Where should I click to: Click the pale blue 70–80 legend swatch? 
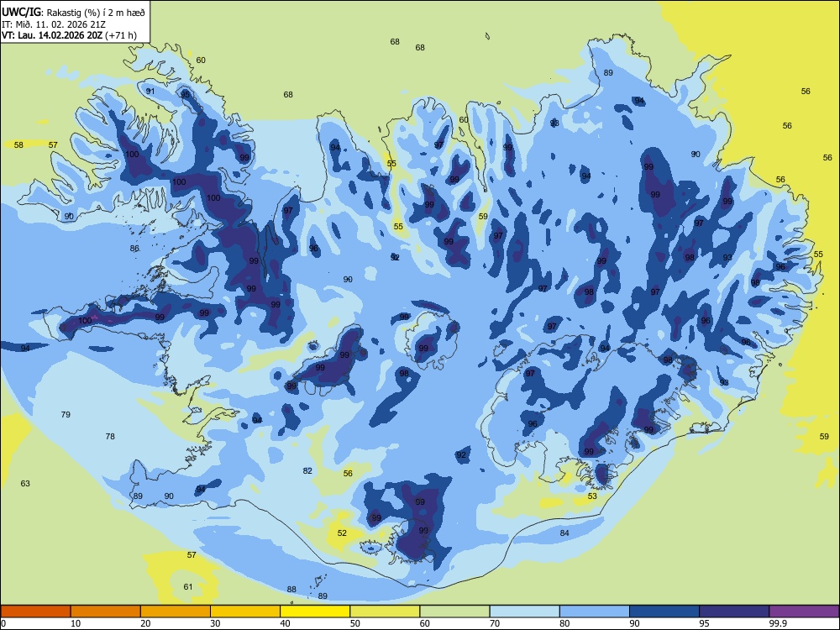click(524, 612)
